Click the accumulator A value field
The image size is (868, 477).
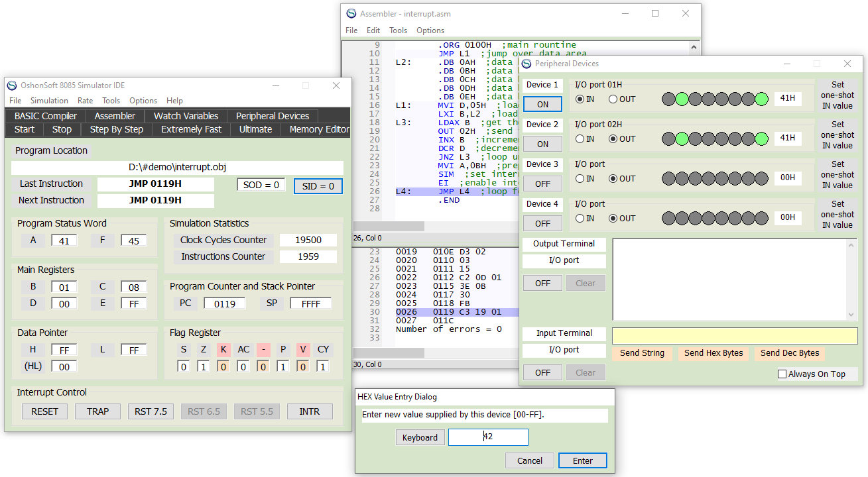click(x=64, y=241)
